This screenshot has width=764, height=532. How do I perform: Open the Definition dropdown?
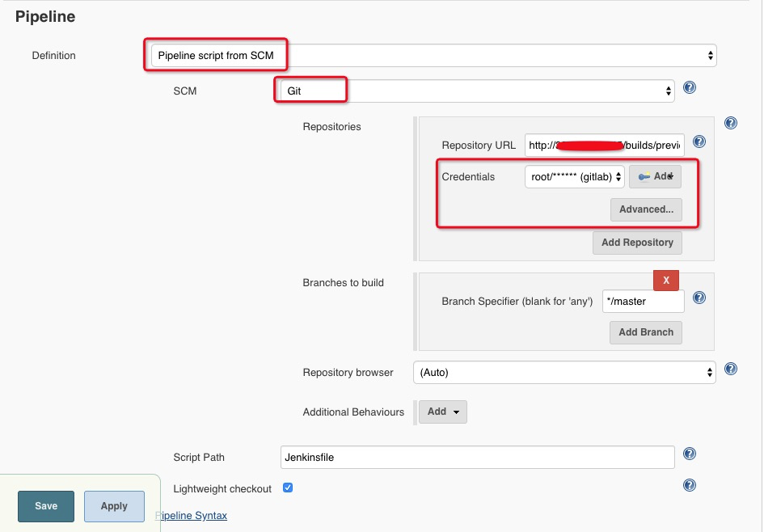[x=433, y=56]
